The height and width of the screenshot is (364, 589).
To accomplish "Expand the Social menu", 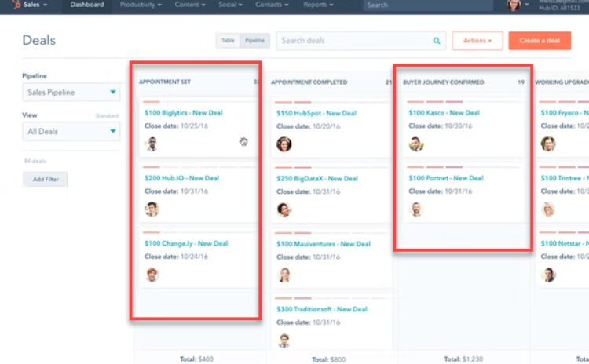I will click(230, 5).
